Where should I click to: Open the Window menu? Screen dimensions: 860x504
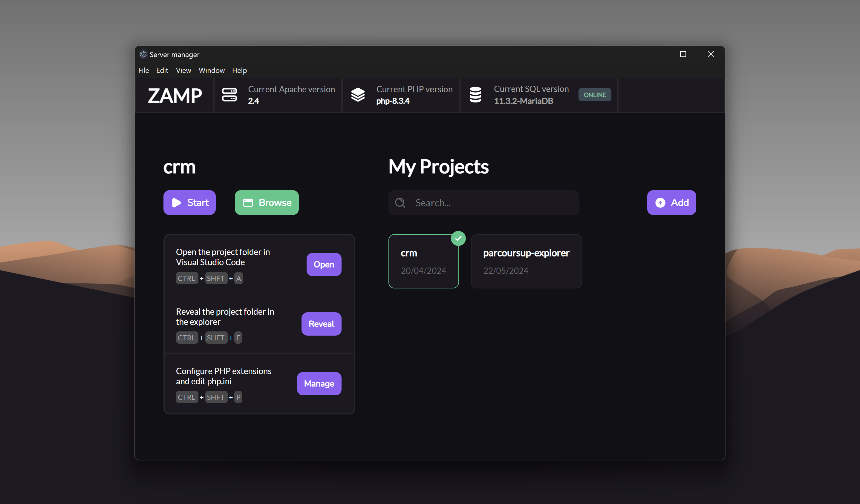coord(212,70)
